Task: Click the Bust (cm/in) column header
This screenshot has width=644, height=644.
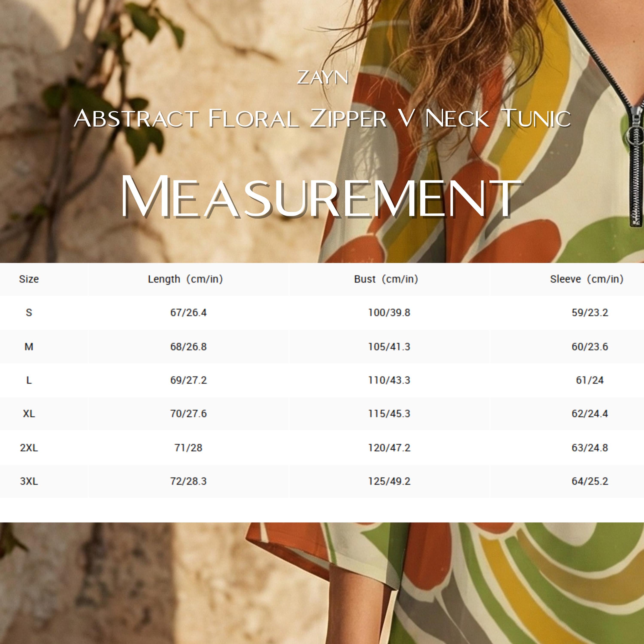Action: coord(386,279)
